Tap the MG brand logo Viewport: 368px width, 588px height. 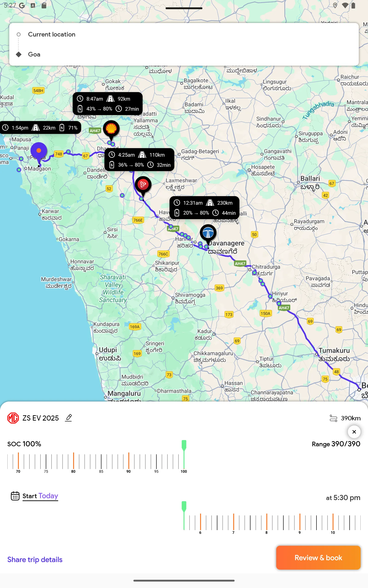pyautogui.click(x=13, y=418)
